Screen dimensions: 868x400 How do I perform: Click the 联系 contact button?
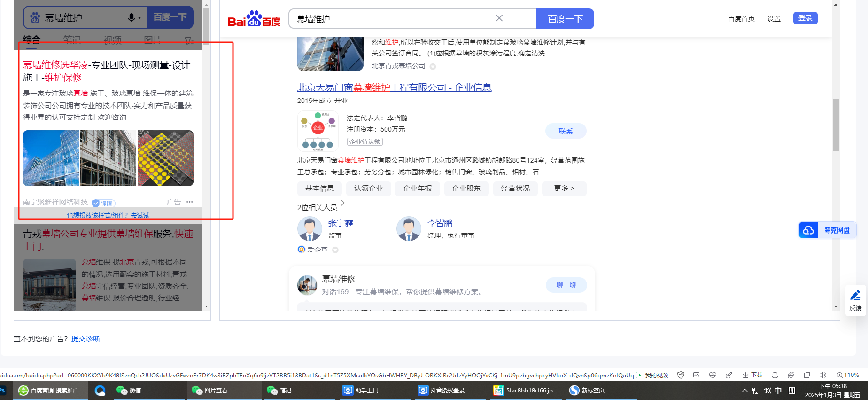(566, 131)
